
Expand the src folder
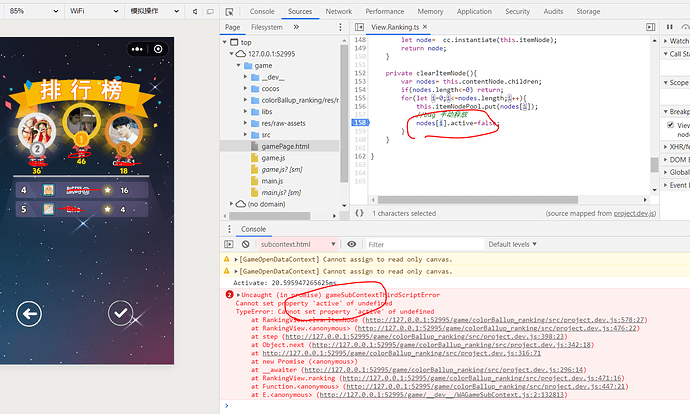pos(246,135)
